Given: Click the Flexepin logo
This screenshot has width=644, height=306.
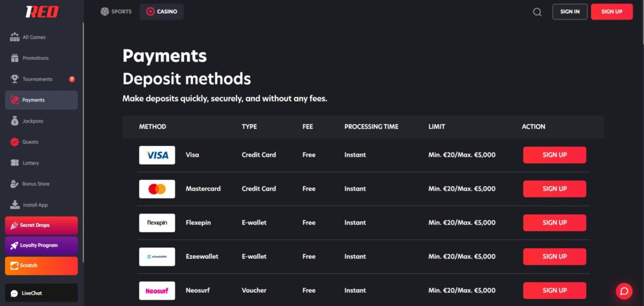Looking at the screenshot, I should pos(157,222).
